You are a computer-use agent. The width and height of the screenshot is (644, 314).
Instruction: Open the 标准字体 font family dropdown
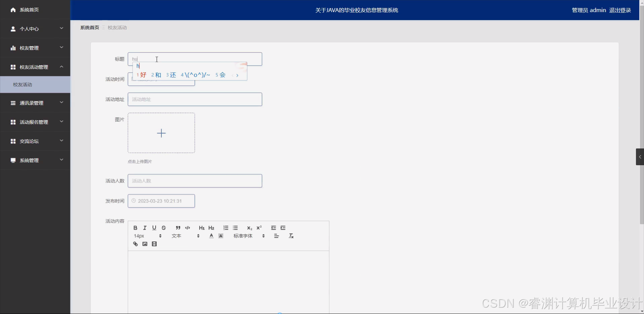243,236
